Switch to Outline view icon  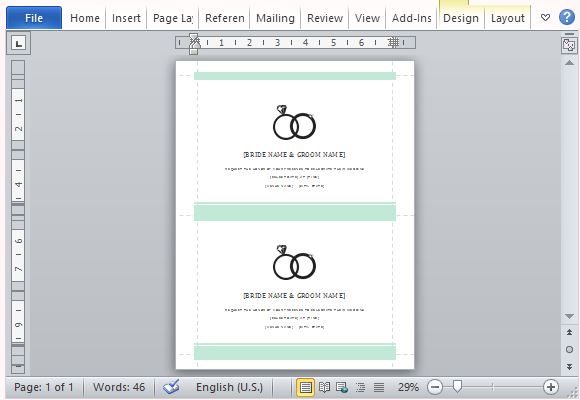pyautogui.click(x=360, y=387)
